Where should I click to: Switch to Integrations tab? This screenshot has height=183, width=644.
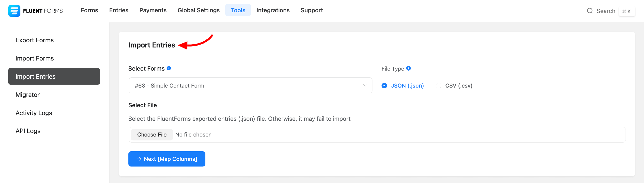coord(273,10)
